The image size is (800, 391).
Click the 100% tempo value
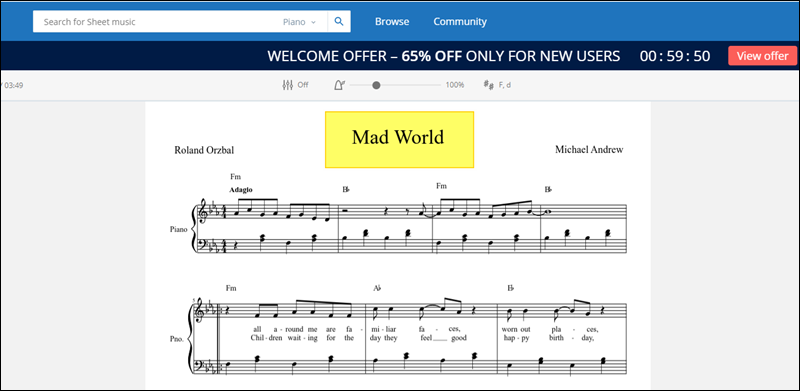click(x=455, y=85)
